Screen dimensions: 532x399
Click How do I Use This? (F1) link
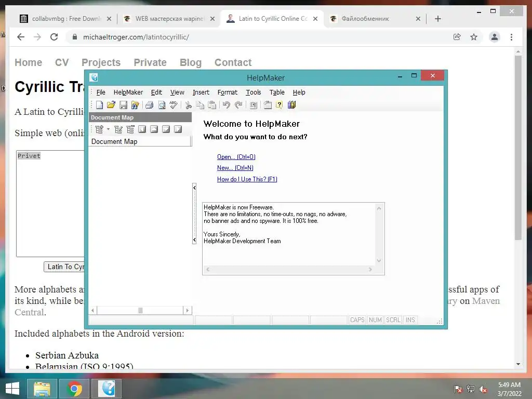247,179
